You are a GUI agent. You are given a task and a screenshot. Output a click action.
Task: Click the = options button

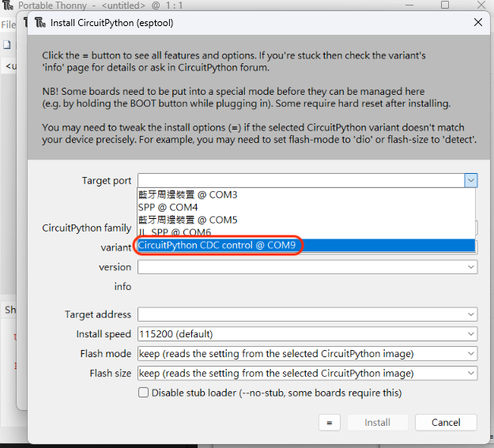coord(330,423)
